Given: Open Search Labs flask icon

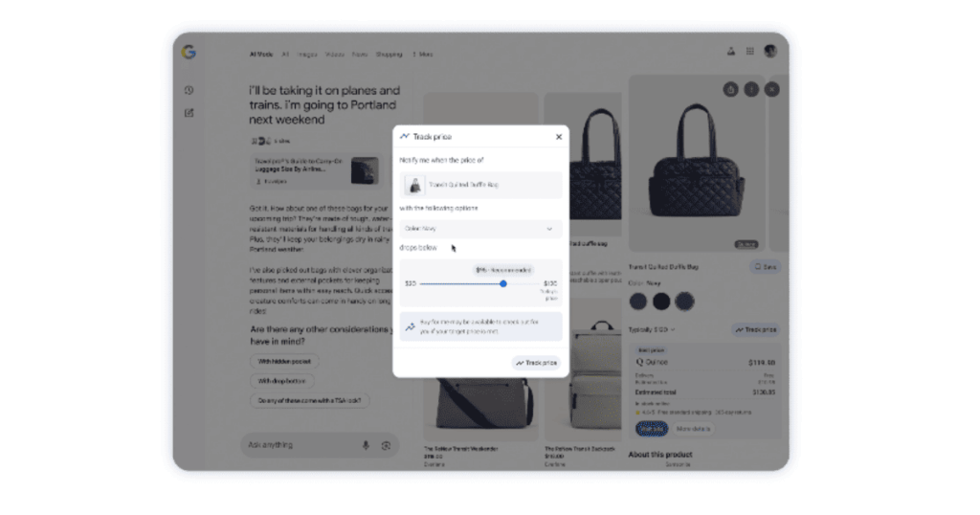Looking at the screenshot, I should [730, 52].
